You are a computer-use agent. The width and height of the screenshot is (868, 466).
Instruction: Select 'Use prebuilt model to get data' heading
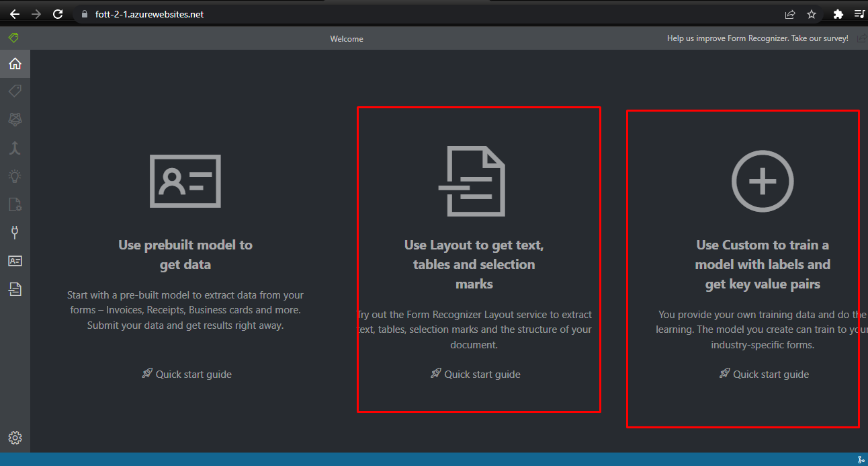pos(185,254)
